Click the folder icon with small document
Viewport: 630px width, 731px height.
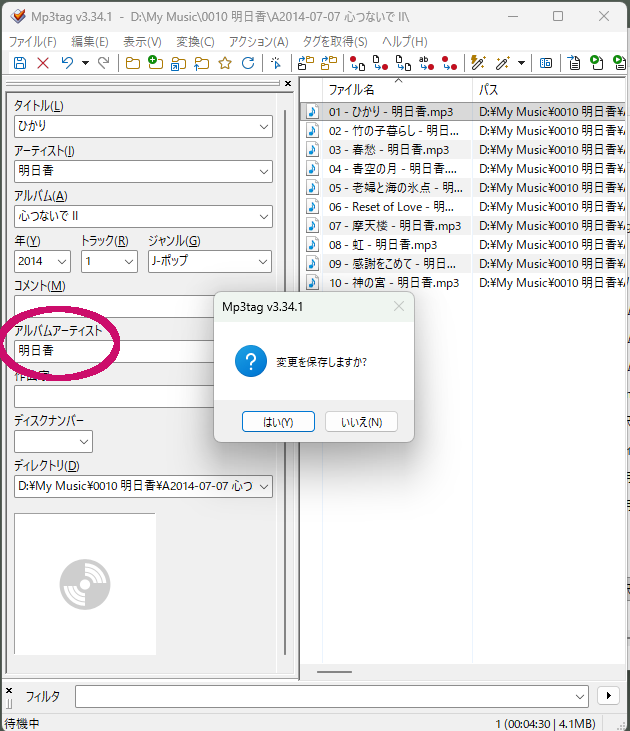tap(178, 62)
